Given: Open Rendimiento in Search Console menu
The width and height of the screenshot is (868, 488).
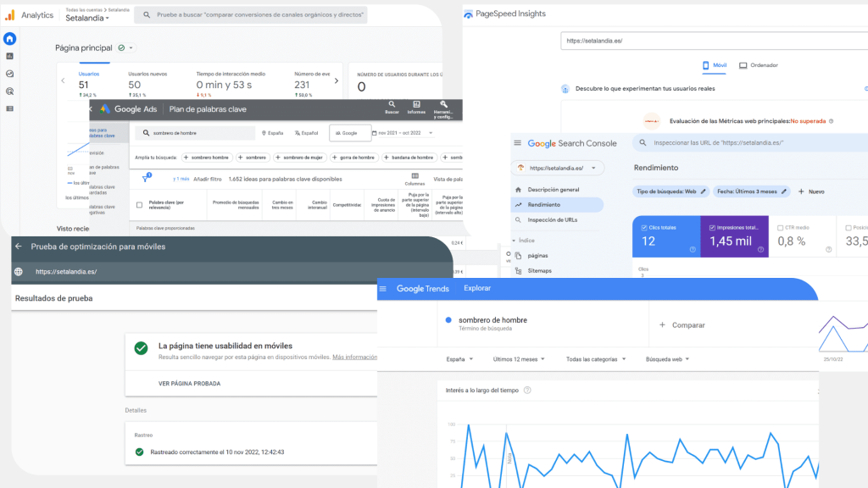Looking at the screenshot, I should click(x=557, y=205).
